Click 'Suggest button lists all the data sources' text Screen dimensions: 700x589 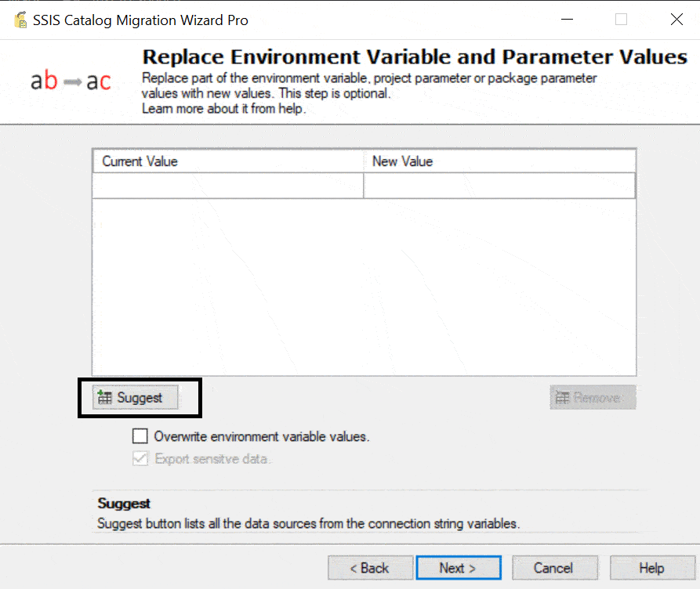coord(308,523)
